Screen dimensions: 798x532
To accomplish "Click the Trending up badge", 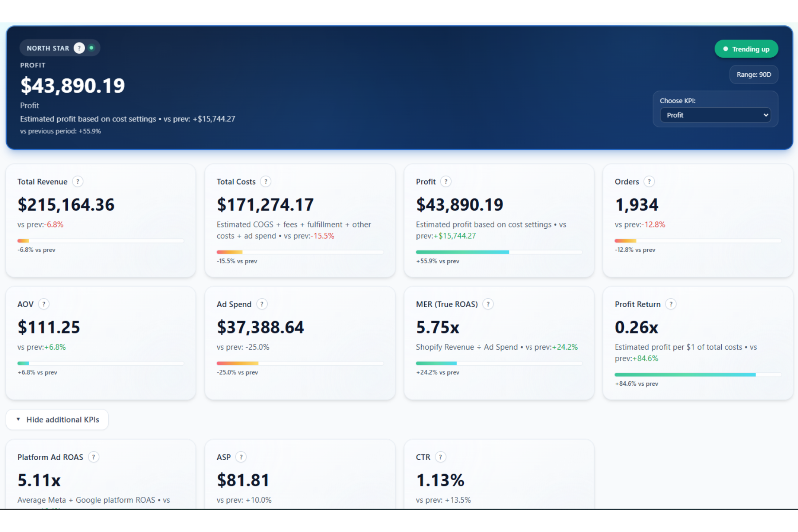I will coord(746,49).
